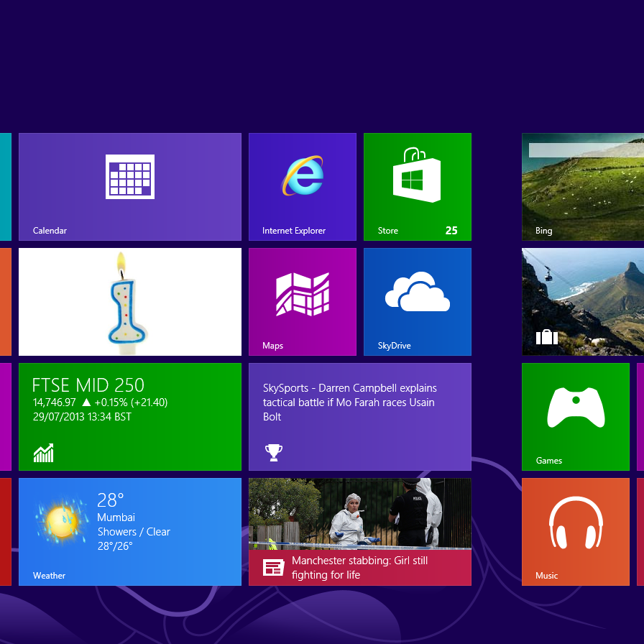Open the Calendar app tile
The height and width of the screenshot is (644, 644).
(x=129, y=187)
